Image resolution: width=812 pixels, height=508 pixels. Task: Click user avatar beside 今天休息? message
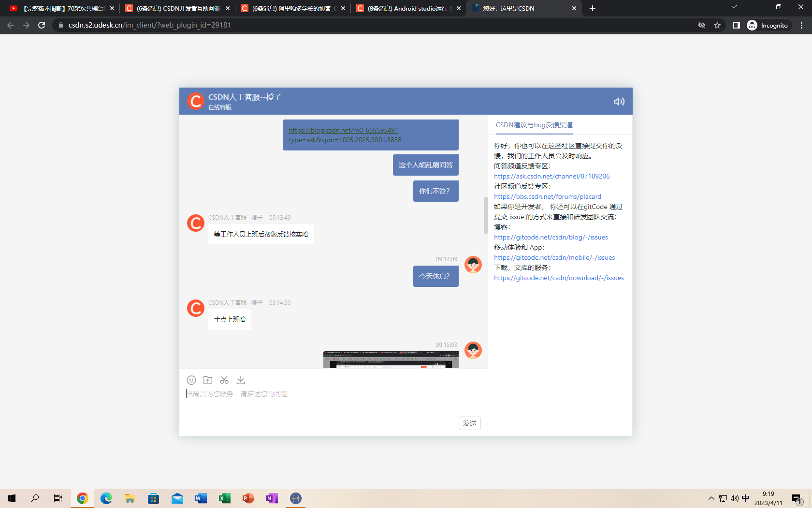473,265
